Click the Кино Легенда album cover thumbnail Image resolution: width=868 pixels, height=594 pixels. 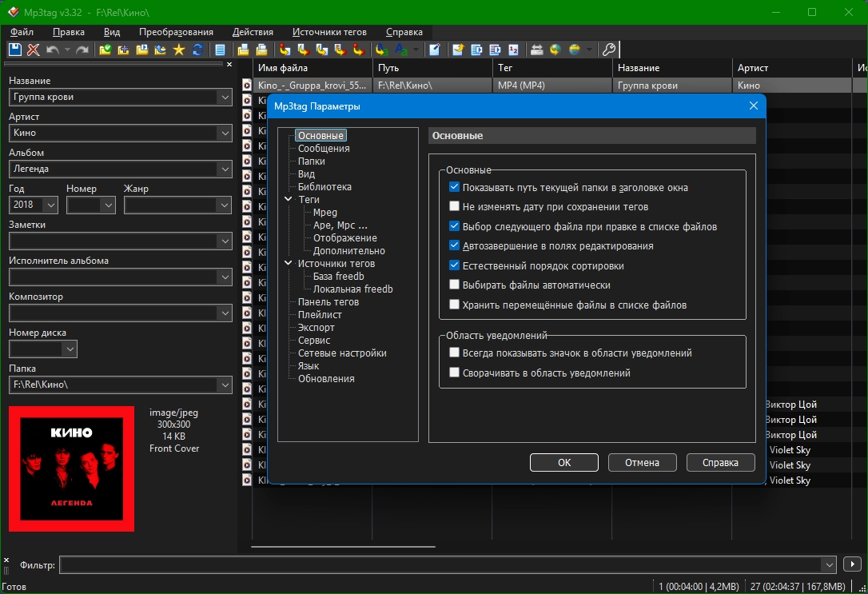(72, 468)
